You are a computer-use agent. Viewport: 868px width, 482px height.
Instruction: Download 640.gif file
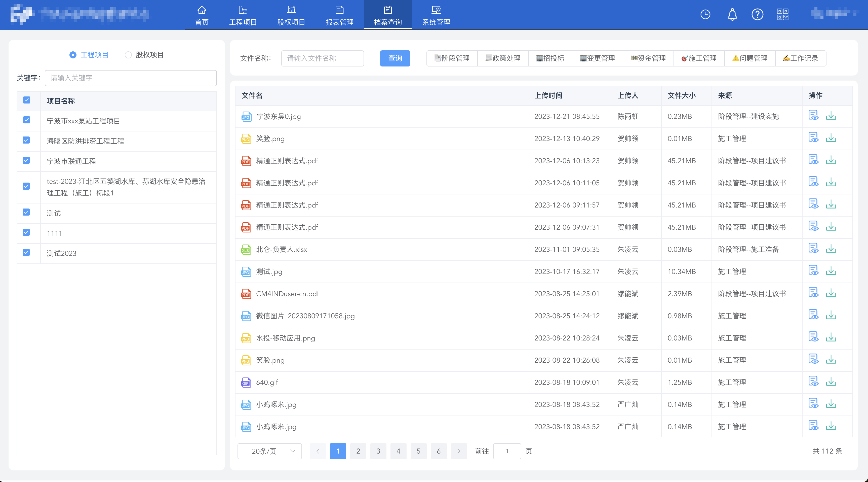[x=831, y=382]
